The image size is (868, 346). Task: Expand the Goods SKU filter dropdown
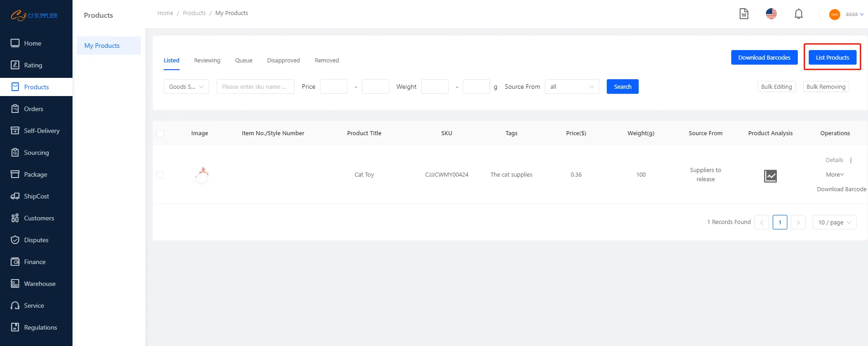coord(186,86)
